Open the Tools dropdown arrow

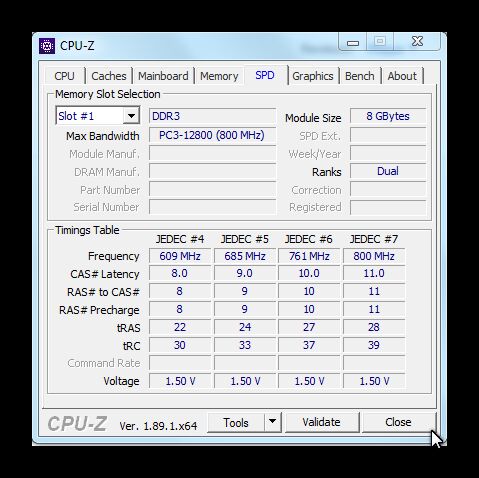(273, 422)
